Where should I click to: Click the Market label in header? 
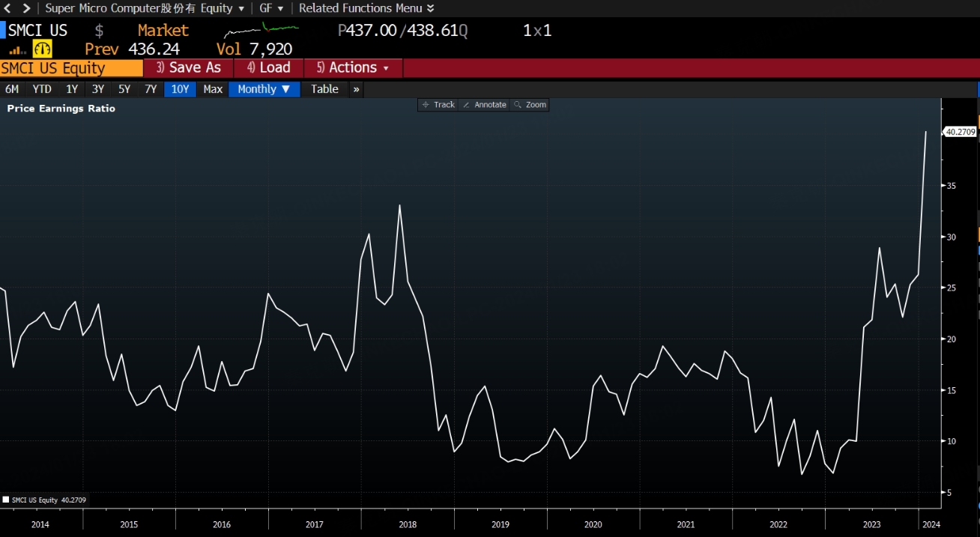point(163,31)
